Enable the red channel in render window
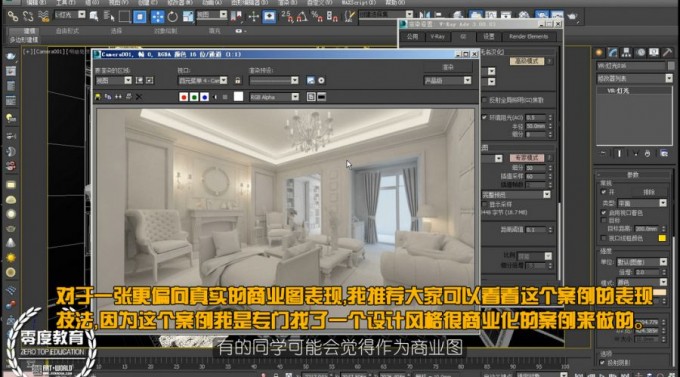680x377 pixels. pos(183,97)
